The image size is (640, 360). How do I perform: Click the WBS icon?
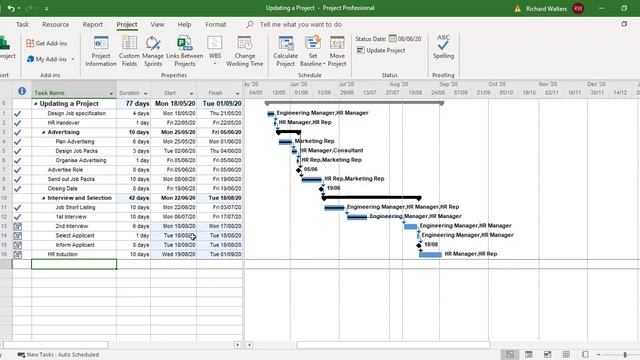(x=215, y=43)
